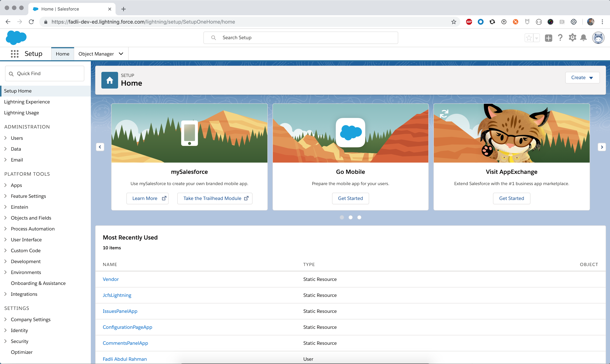Image resolution: width=610 pixels, height=364 pixels.
Task: Switch to the Object Manager tab
Action: pyautogui.click(x=96, y=54)
